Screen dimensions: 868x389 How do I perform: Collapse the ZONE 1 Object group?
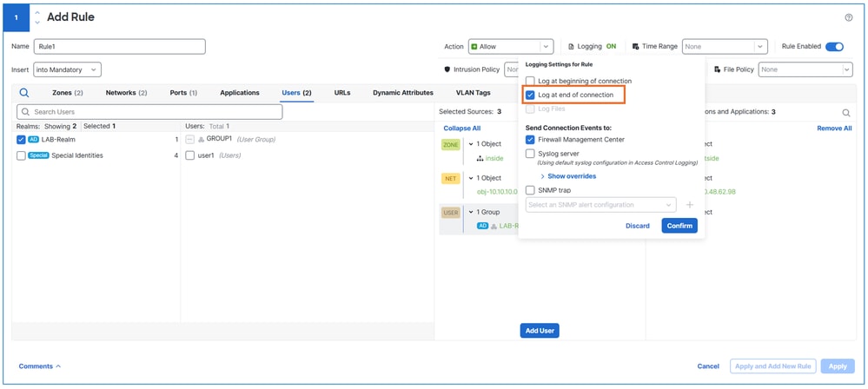pyautogui.click(x=471, y=144)
